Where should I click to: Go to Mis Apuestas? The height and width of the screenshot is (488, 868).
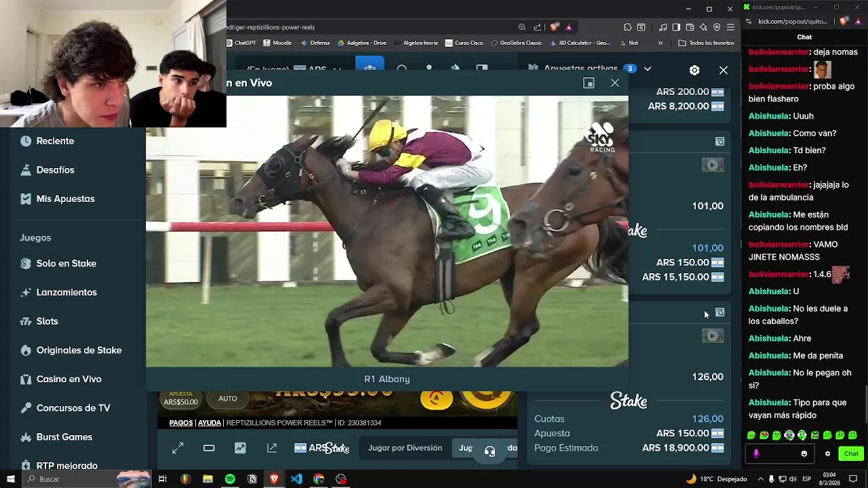click(x=57, y=199)
